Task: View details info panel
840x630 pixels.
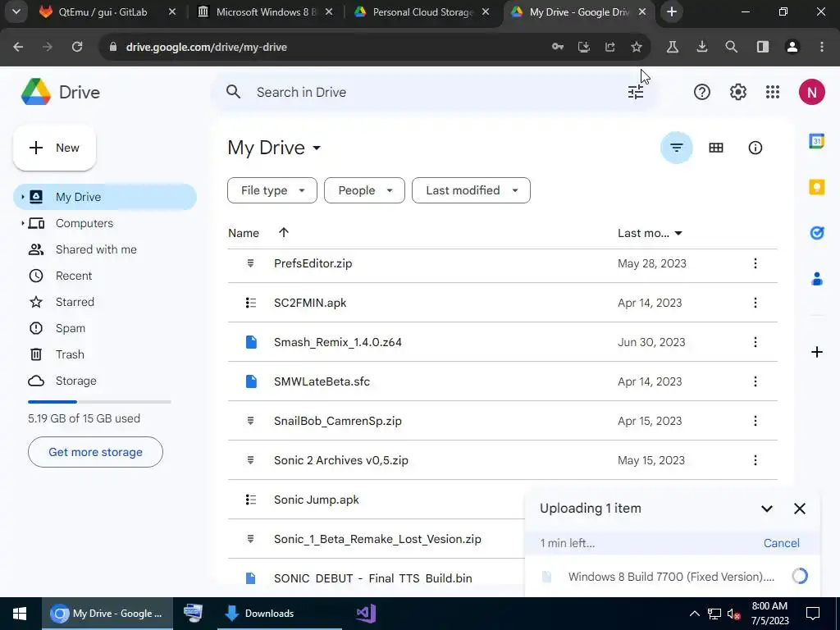Action: coord(755,148)
